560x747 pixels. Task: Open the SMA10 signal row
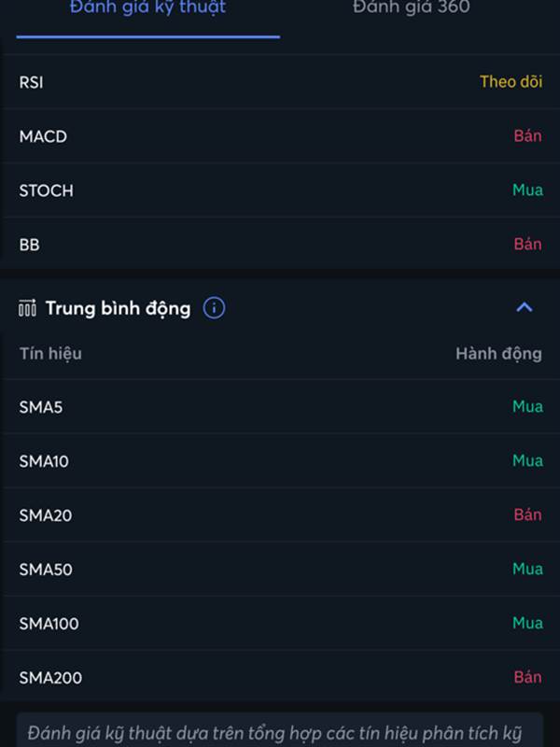point(280,460)
